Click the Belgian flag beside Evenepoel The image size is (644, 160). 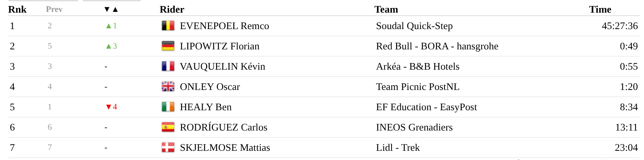(x=168, y=26)
